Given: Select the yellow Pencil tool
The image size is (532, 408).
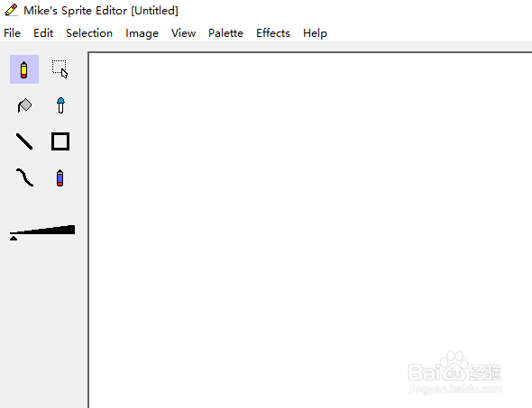Looking at the screenshot, I should click(24, 69).
